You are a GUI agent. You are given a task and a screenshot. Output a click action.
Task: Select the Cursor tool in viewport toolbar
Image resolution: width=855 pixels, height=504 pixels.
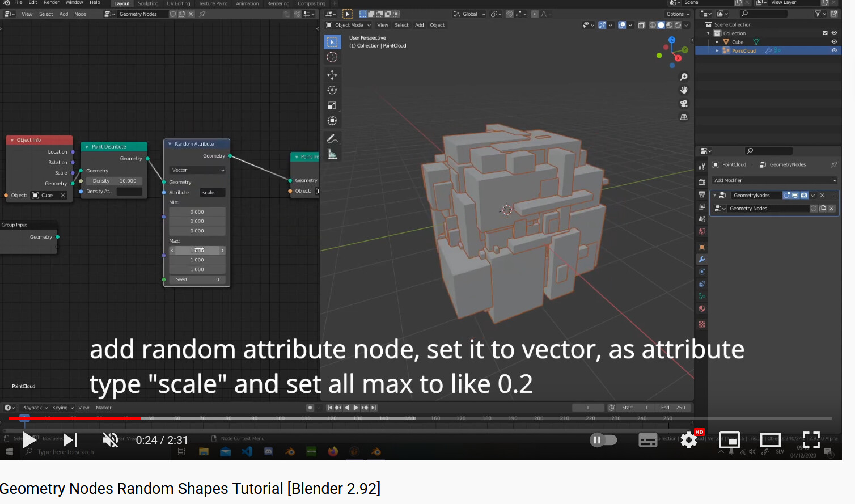[x=332, y=57]
